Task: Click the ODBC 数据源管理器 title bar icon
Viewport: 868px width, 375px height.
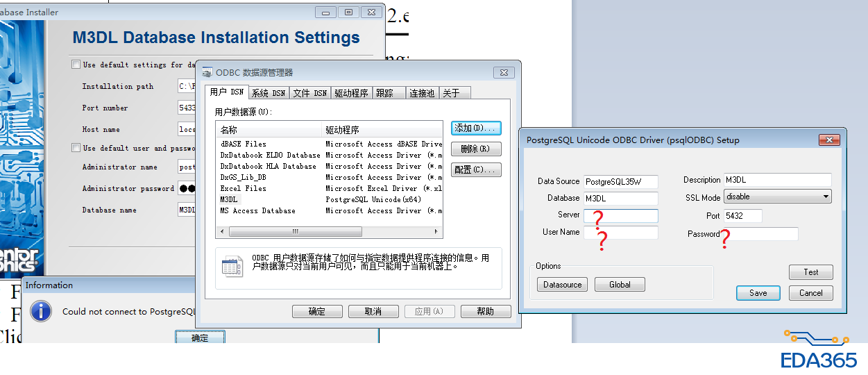Action: click(207, 72)
